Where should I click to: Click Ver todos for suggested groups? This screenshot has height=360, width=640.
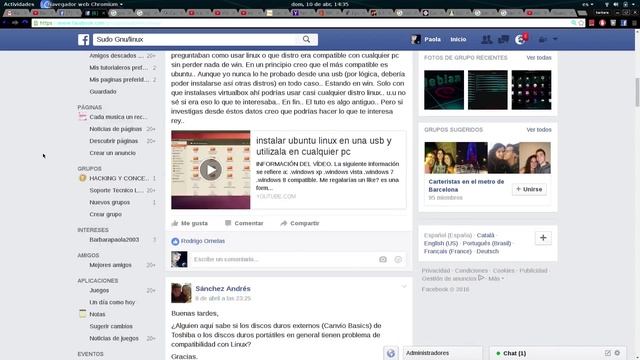(539, 129)
